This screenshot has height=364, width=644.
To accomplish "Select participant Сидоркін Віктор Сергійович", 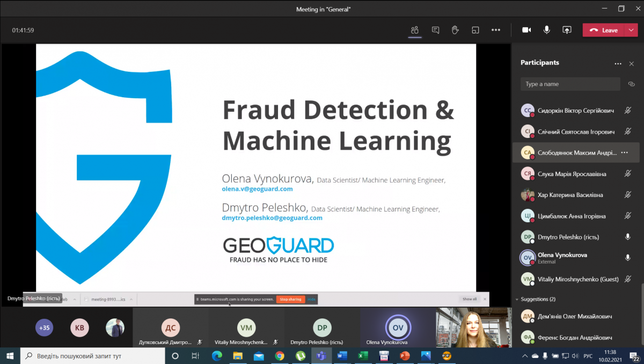I will click(x=576, y=111).
